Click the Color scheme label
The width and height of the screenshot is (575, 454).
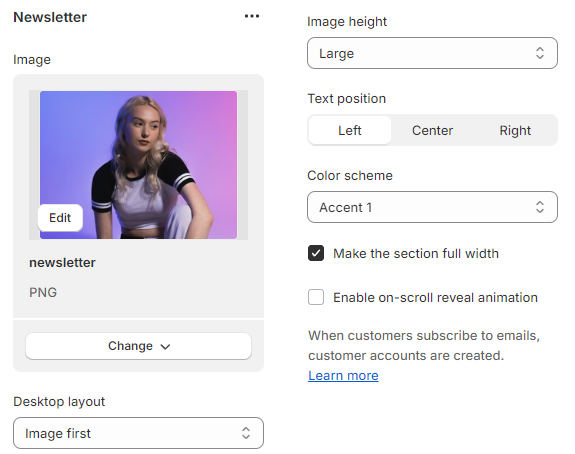click(x=350, y=175)
